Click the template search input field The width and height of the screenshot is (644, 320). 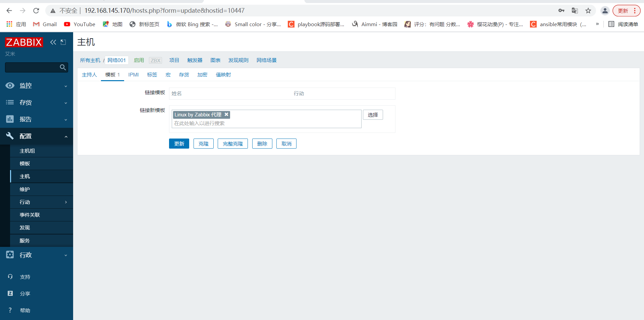point(266,123)
